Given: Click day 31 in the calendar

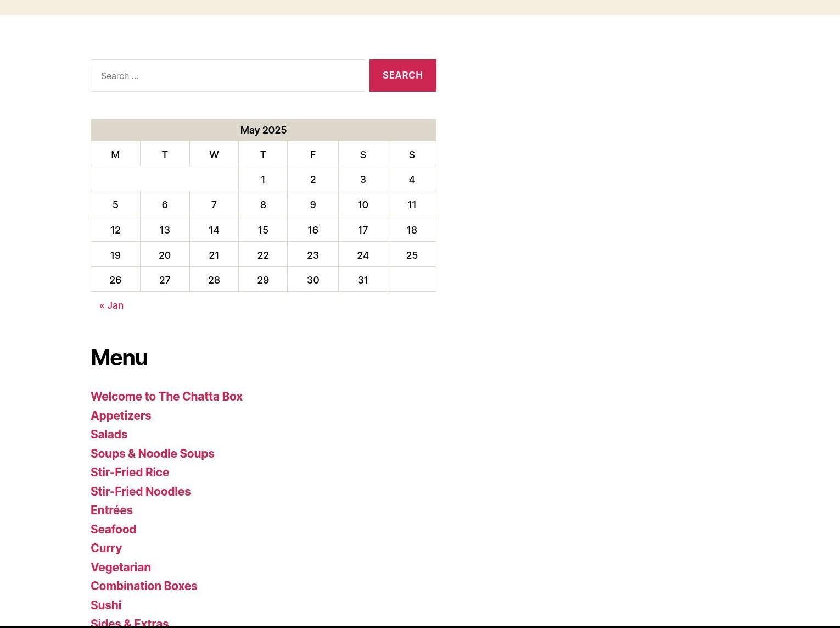Looking at the screenshot, I should click(x=363, y=280).
